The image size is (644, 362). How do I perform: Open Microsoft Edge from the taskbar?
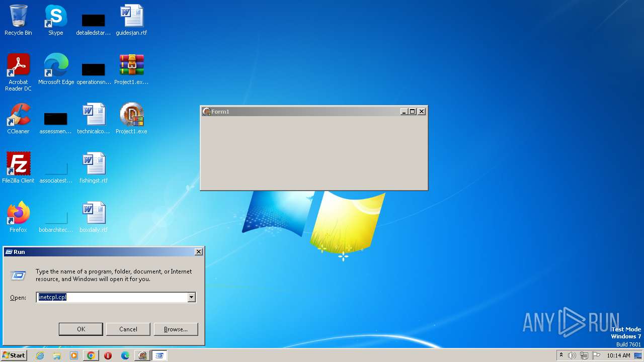(125, 355)
